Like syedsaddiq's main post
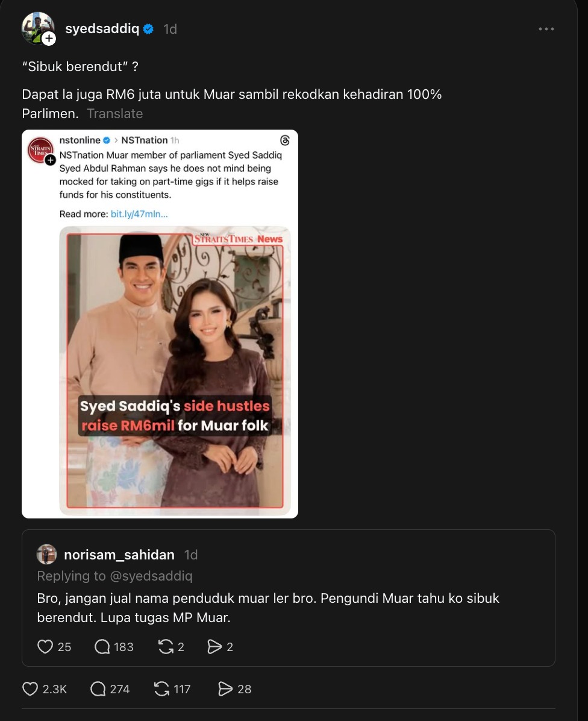This screenshot has width=588, height=721. pyautogui.click(x=30, y=688)
